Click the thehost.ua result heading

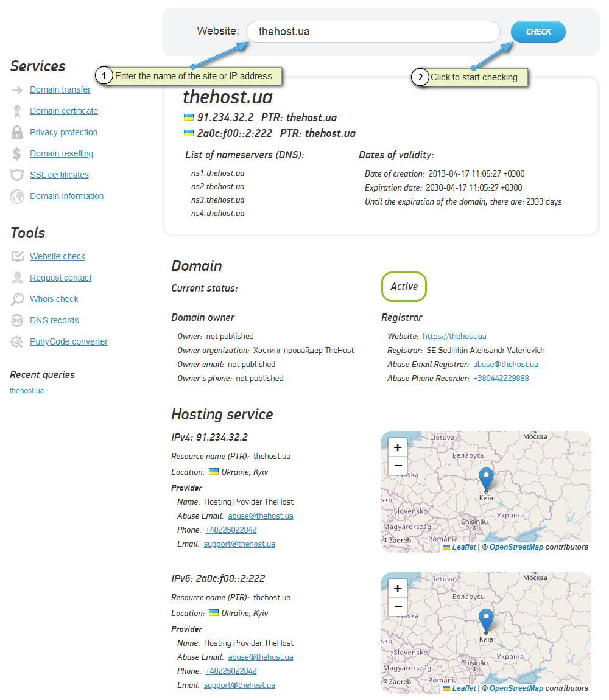coord(227,97)
